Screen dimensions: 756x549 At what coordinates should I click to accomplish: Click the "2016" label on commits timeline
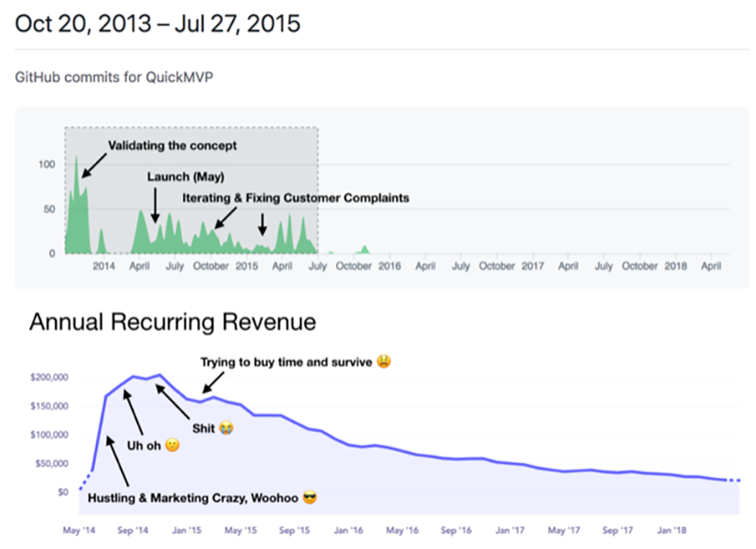[389, 266]
